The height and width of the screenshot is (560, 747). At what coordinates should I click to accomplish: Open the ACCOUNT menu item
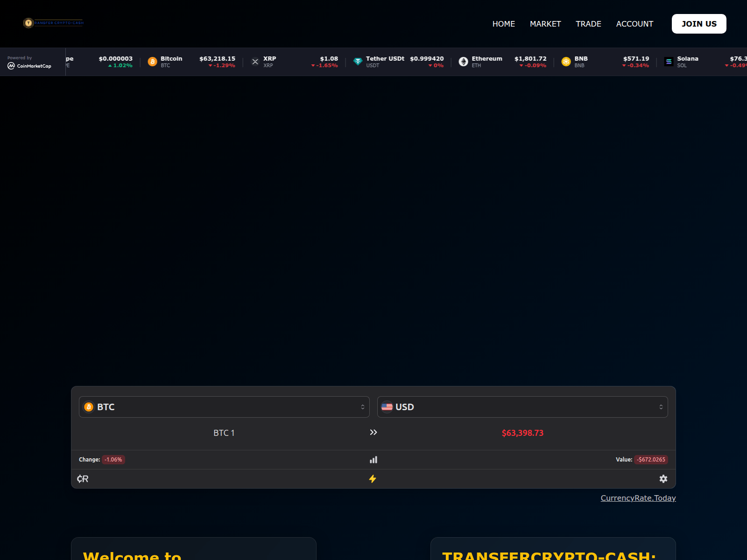(x=634, y=24)
